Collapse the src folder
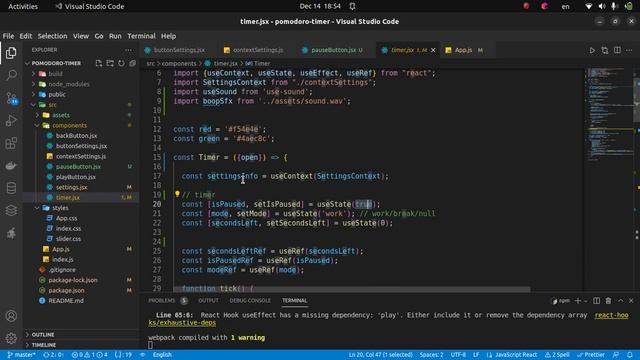This screenshot has width=640, height=360. point(33,105)
